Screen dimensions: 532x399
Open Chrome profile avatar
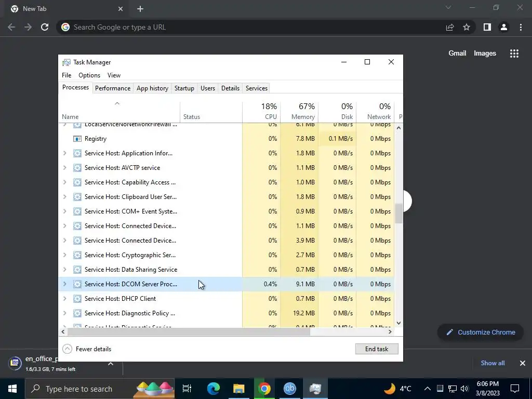point(504,27)
